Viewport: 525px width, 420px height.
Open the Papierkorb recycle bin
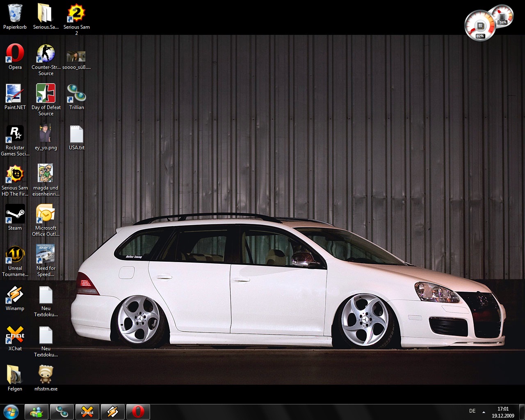click(15, 14)
